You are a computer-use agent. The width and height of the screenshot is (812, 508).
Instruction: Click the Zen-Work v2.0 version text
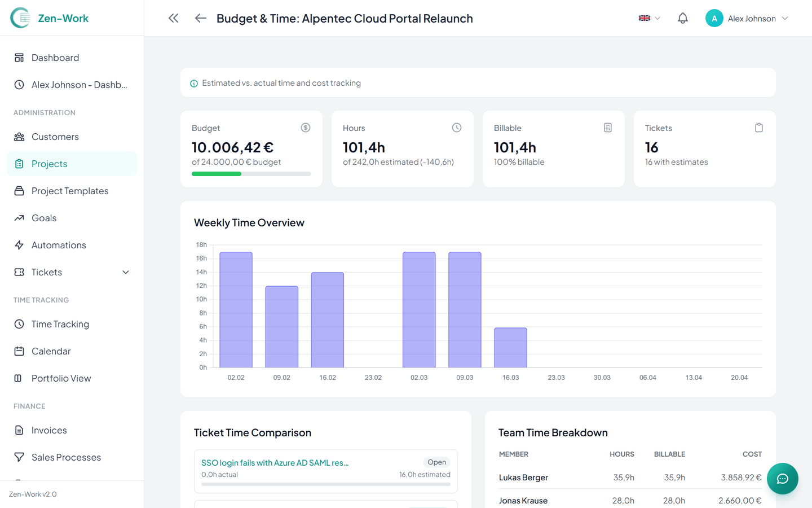pos(33,494)
